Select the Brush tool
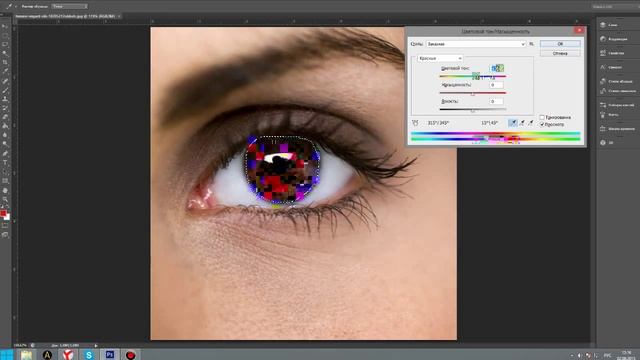Screen dimensions: 640x360 (5, 90)
